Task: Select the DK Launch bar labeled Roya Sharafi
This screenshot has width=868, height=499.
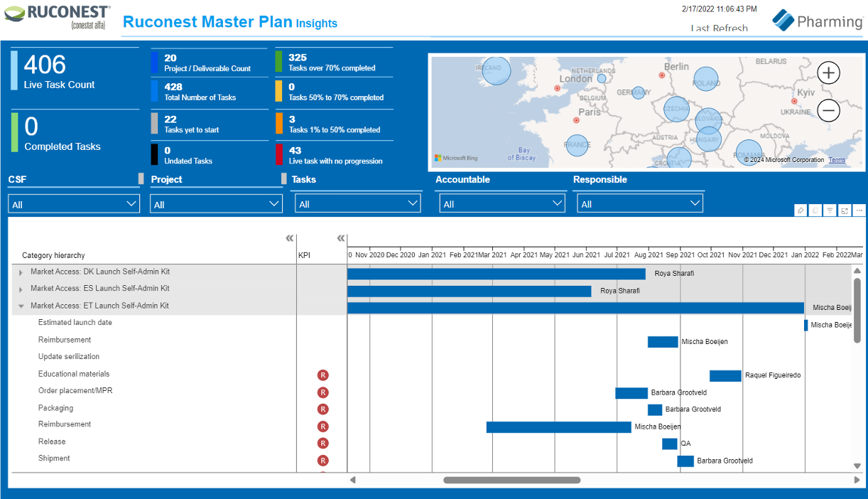Action: [x=497, y=274]
